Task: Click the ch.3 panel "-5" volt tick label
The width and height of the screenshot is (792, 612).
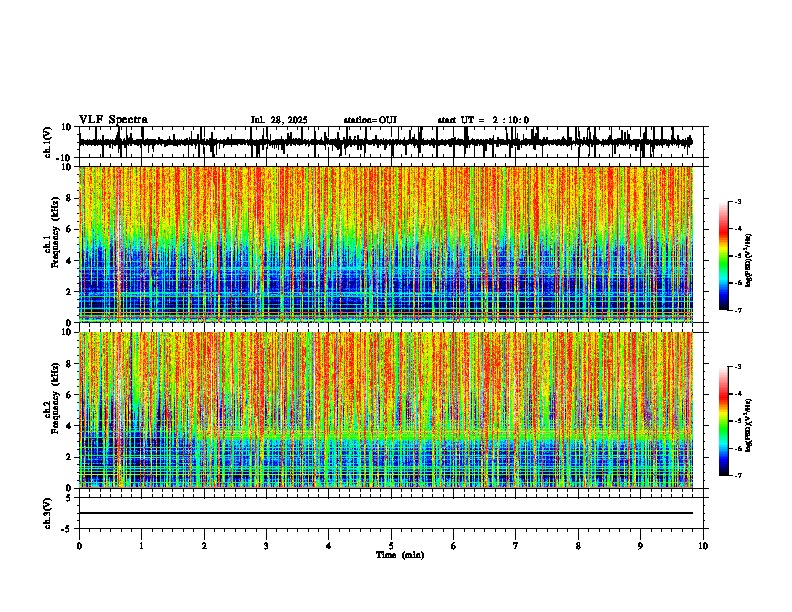Action: (67, 529)
